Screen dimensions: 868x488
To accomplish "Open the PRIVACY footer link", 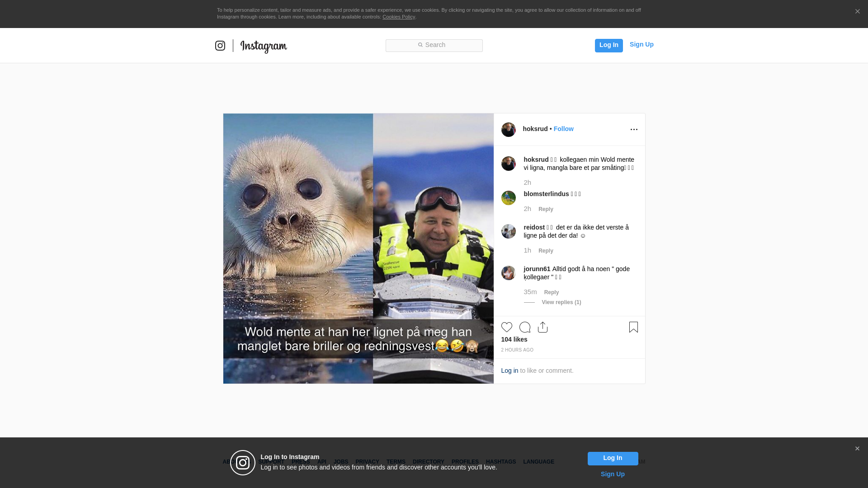I will point(367,462).
